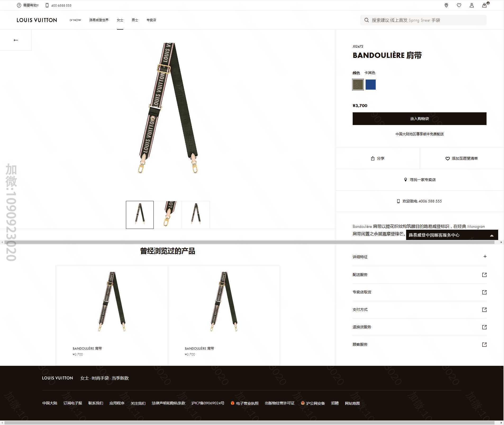Screen dimensions: 504x425
Task: Click the 配送服务 row label
Action: coord(360,275)
